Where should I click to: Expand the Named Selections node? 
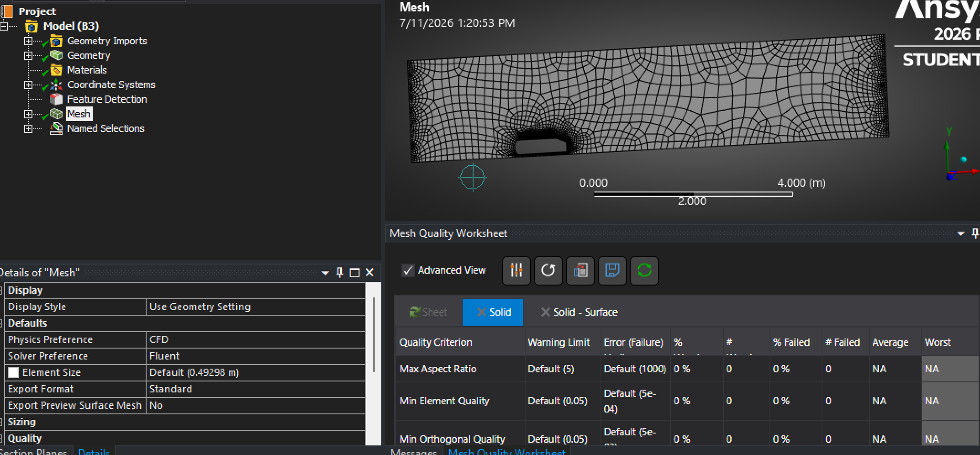(28, 129)
